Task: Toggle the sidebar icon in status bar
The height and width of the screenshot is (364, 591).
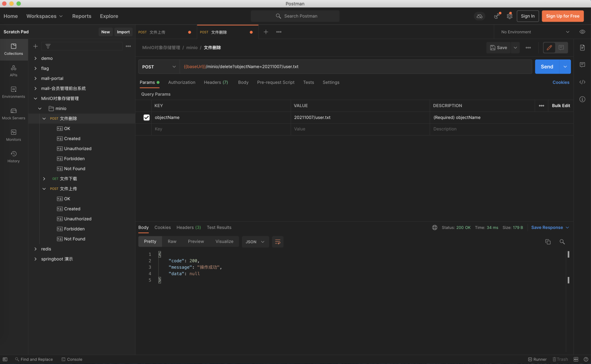Action: [x=5, y=359]
